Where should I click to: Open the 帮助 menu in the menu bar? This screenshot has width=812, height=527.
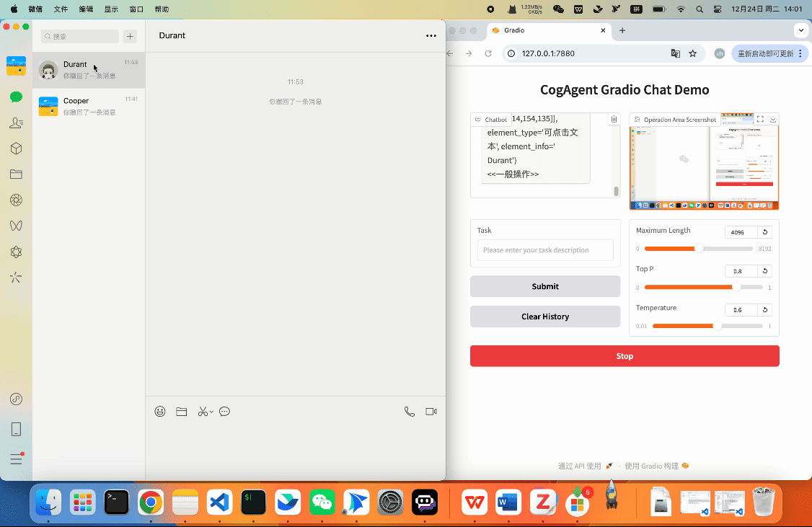[162, 9]
